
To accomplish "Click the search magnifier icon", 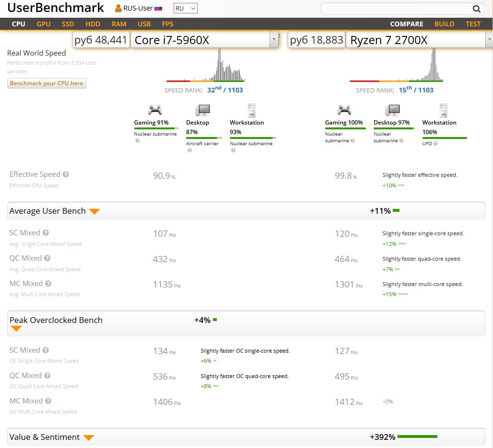I will [x=476, y=9].
